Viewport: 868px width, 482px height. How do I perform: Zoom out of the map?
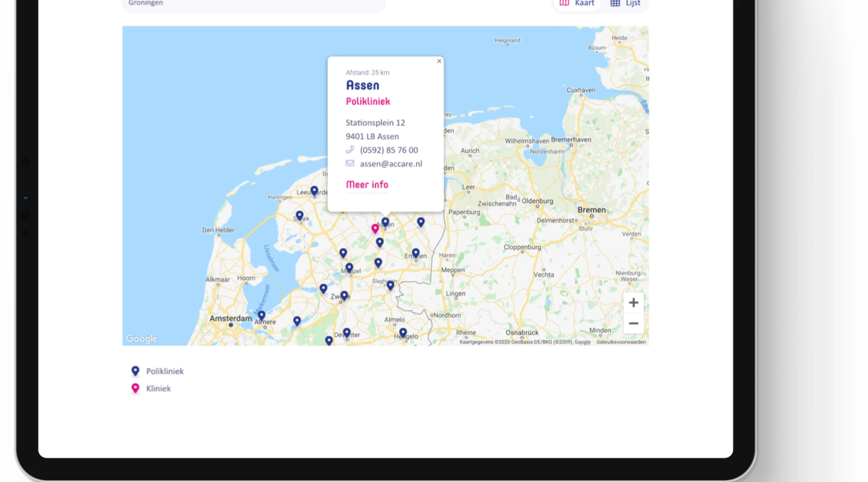[x=633, y=323]
